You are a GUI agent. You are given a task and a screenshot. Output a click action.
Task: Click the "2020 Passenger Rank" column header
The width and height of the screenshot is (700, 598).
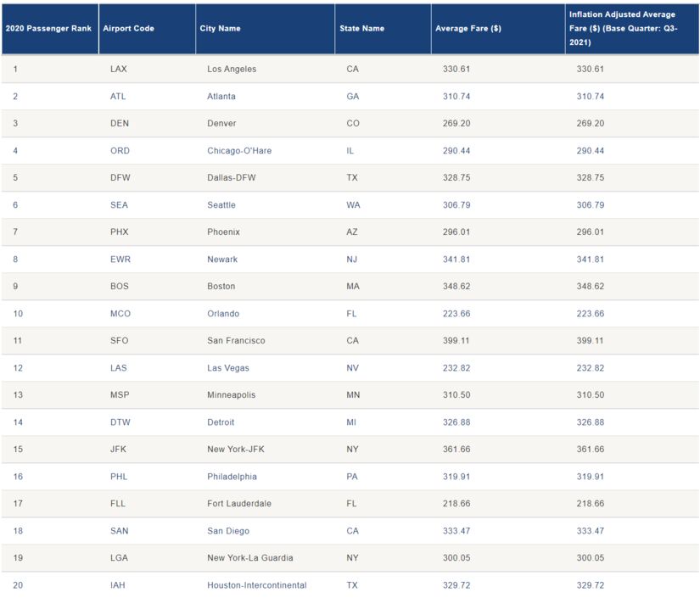[x=48, y=28]
